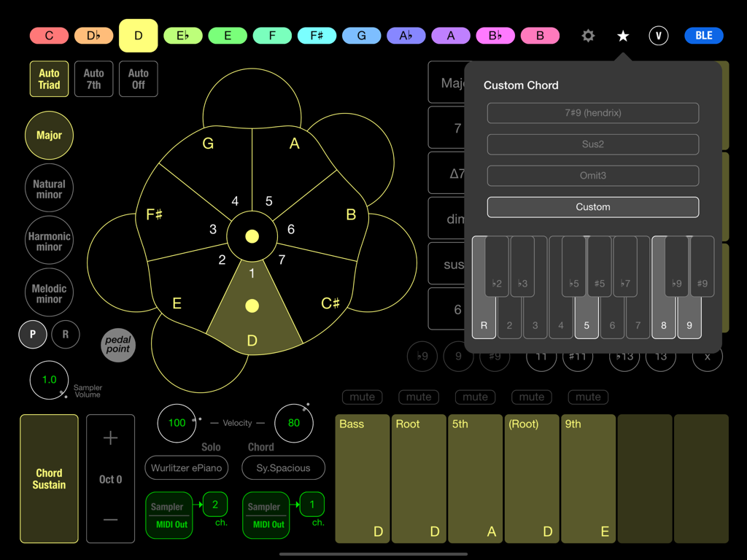Select the G key tab
This screenshot has width=747, height=560.
361,35
